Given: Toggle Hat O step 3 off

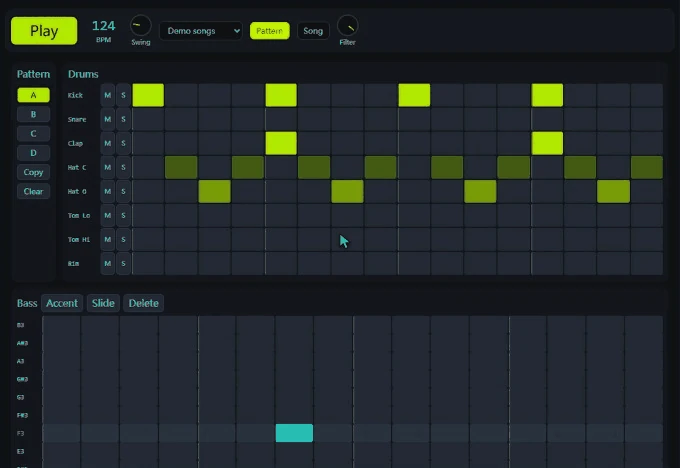Looking at the screenshot, I should pyautogui.click(x=215, y=191).
